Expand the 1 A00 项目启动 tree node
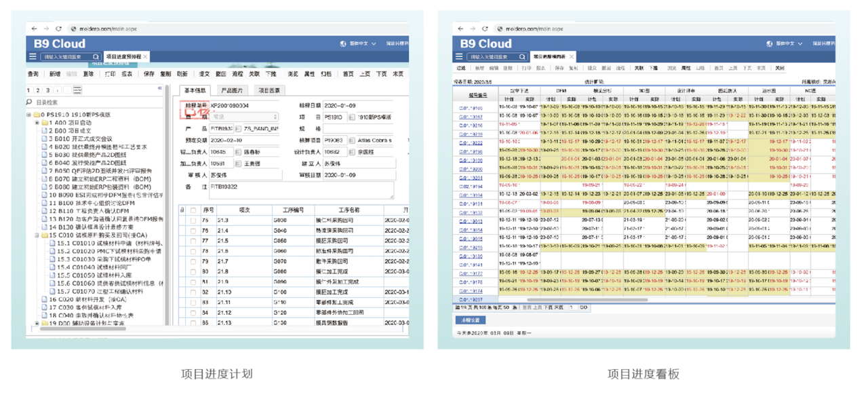The width and height of the screenshot is (868, 401). click(37, 123)
